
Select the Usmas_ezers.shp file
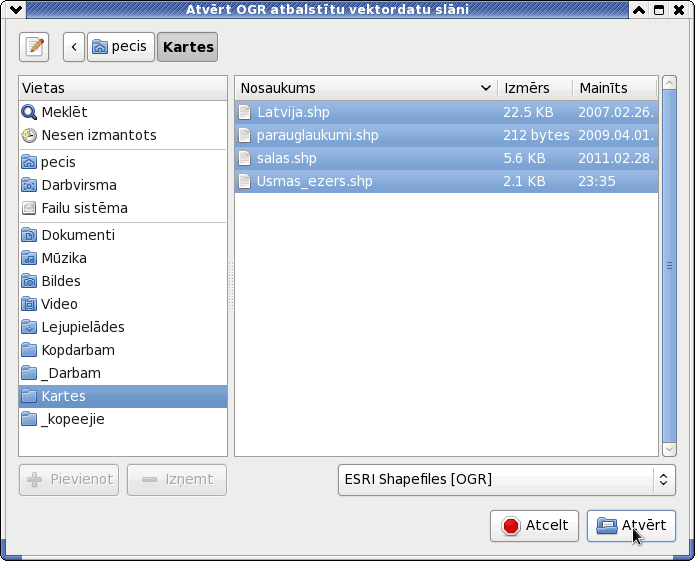[x=446, y=181]
